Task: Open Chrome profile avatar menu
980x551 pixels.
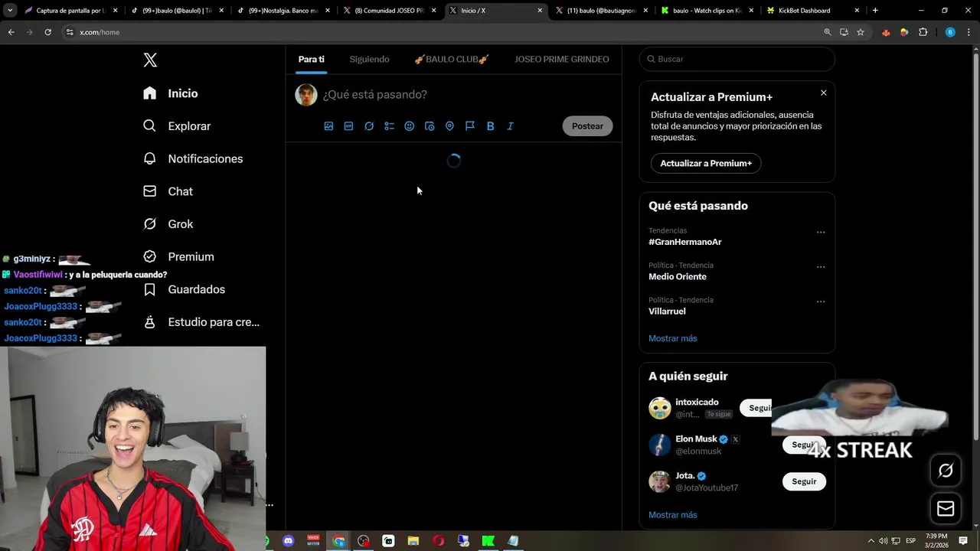Action: pyautogui.click(x=950, y=32)
